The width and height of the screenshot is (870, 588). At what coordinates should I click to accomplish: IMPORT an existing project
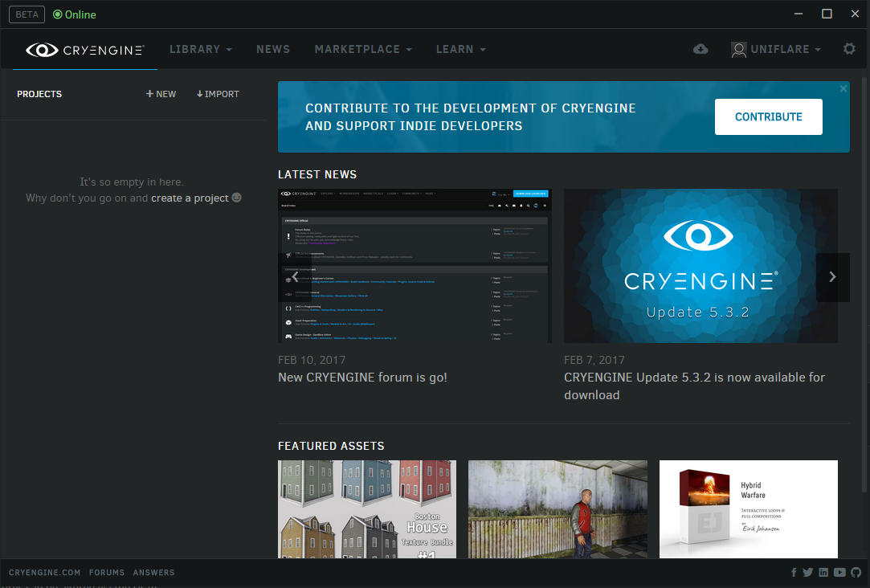coord(218,94)
